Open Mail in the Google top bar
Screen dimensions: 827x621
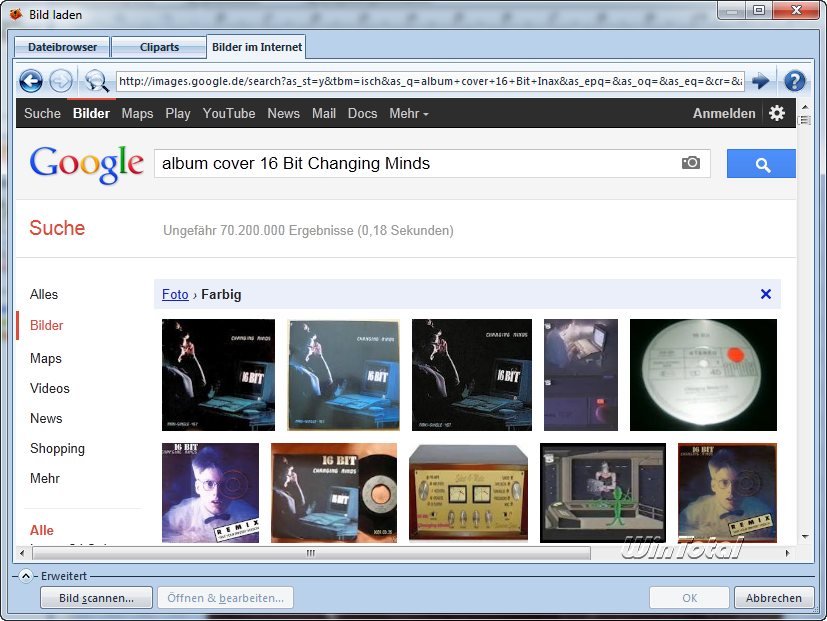pyautogui.click(x=324, y=113)
